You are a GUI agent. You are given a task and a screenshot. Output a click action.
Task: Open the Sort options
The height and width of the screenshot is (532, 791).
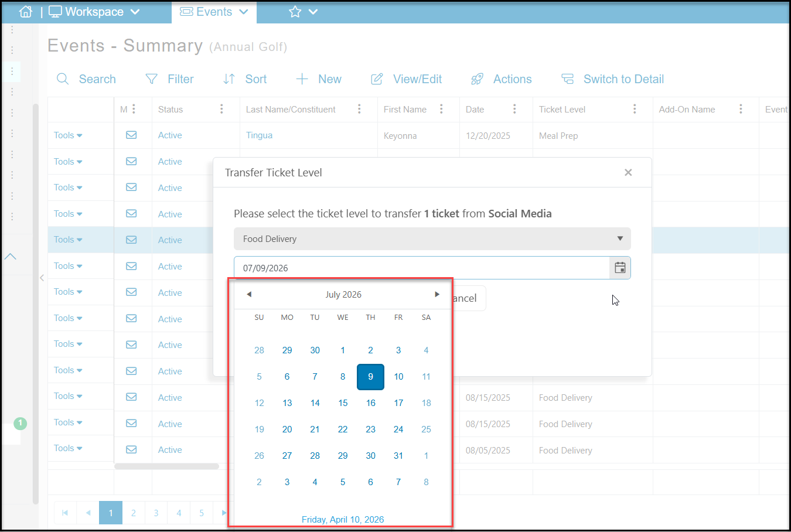click(x=244, y=79)
